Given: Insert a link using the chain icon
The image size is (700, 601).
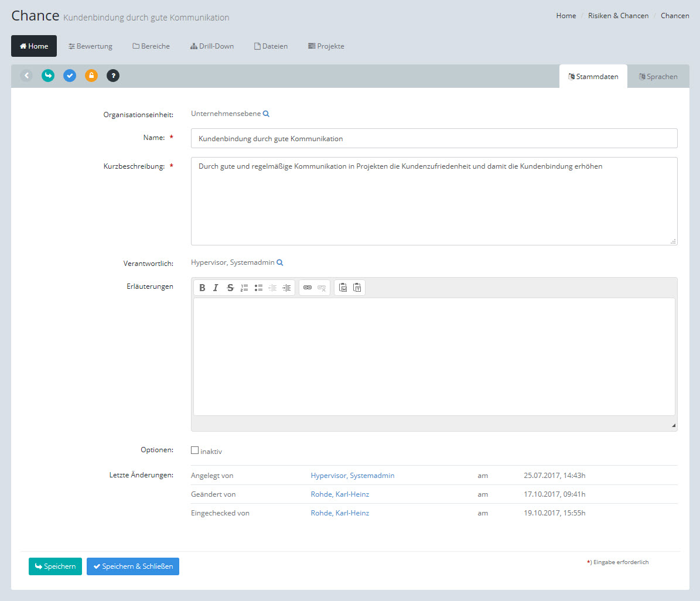Looking at the screenshot, I should [308, 288].
